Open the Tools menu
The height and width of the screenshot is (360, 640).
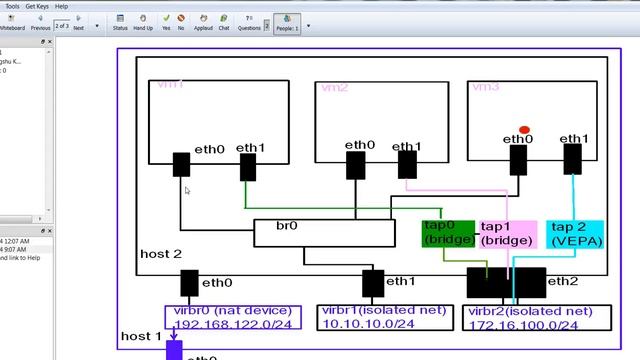(12, 7)
